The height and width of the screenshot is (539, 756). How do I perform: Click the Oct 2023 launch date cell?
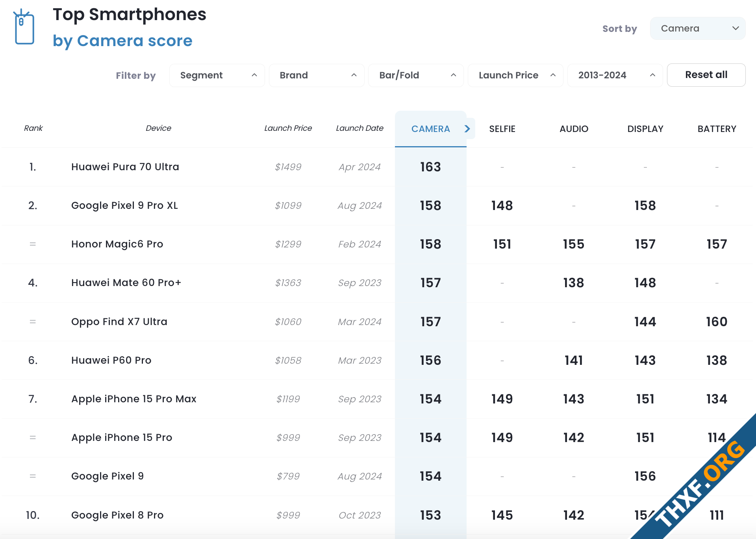[x=359, y=515]
